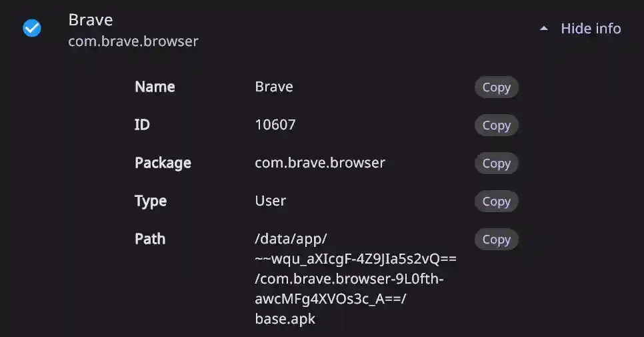The image size is (644, 337).
Task: Click the base.apk path text
Action: (x=285, y=319)
